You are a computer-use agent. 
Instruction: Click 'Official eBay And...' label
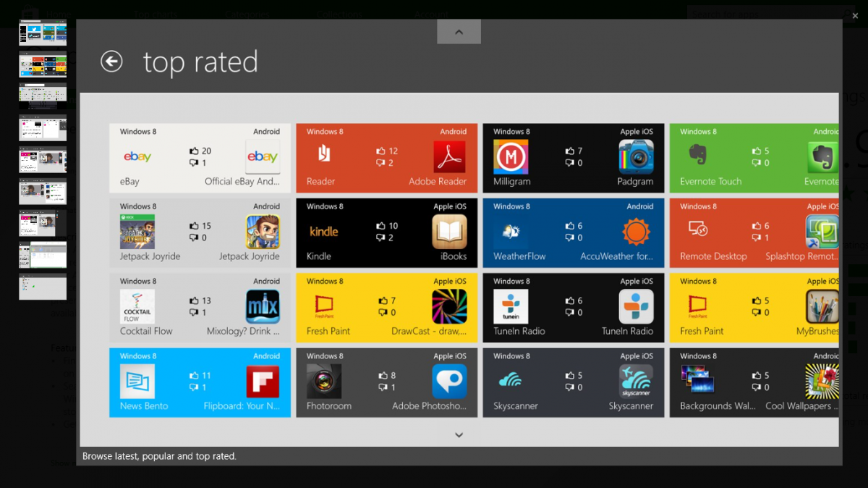click(x=242, y=182)
